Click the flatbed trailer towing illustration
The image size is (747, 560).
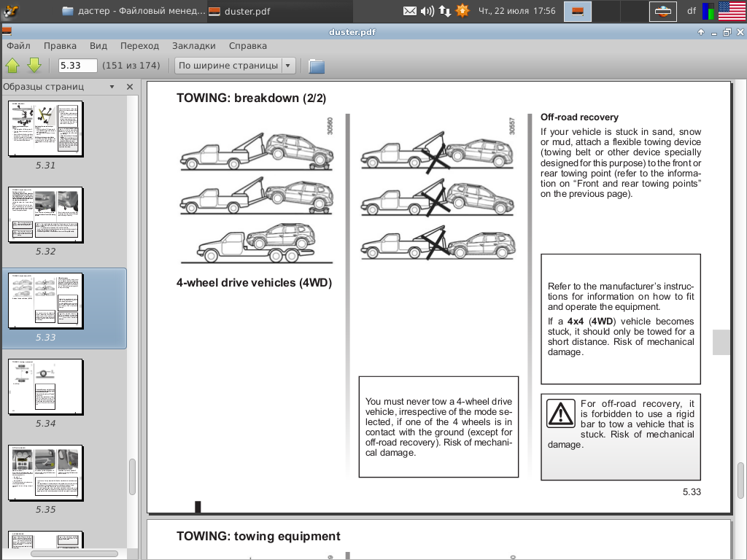click(x=256, y=243)
